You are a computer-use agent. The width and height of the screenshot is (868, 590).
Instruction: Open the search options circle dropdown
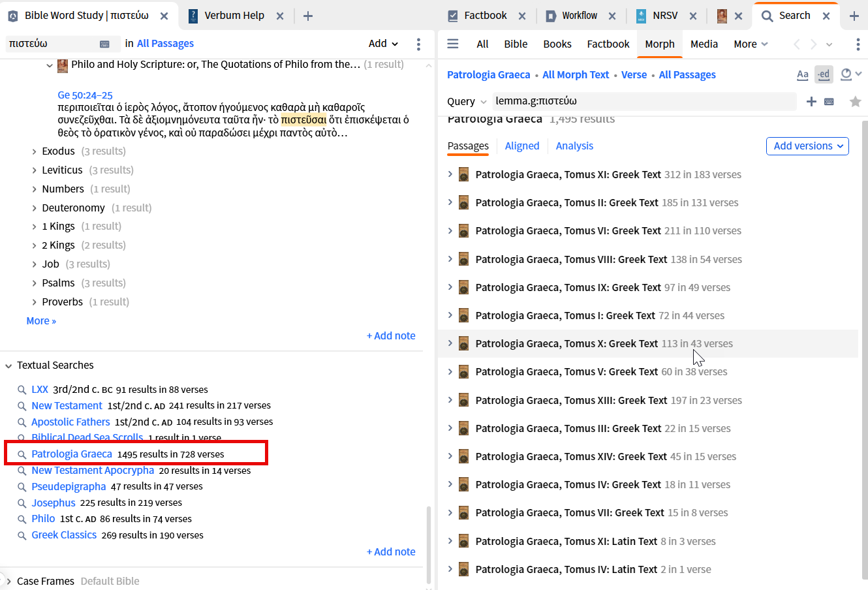(x=851, y=74)
